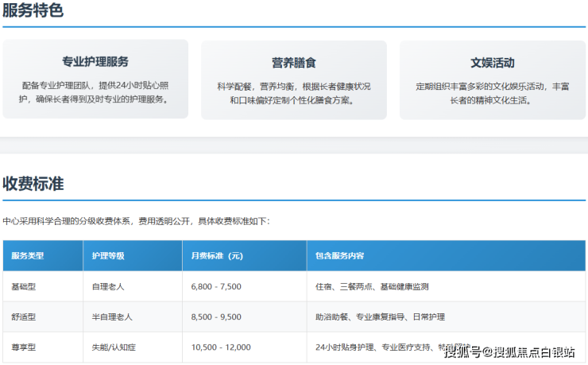Click the 月费标准（元） column header
This screenshot has height=365, width=588.
pos(217,256)
